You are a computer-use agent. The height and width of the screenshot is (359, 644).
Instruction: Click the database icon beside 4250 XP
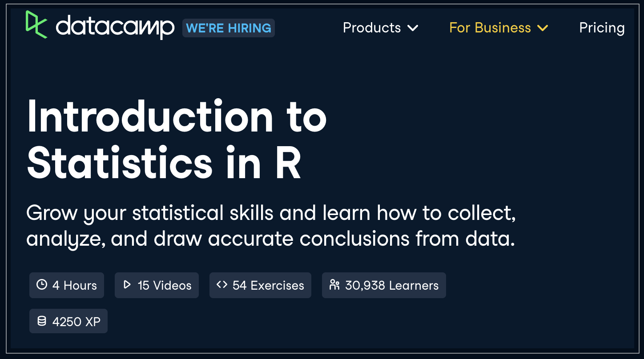point(42,321)
